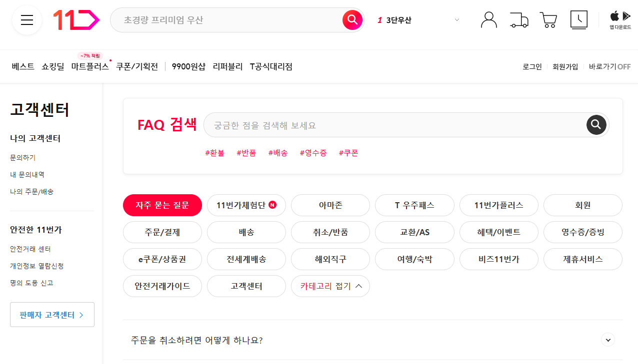638x364 pixels.
Task: Select the 자주 묻는 질문 category
Action: (162, 205)
